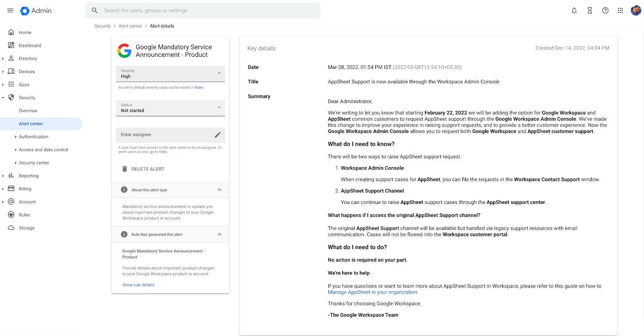
Task: Click the Alert center breadcrumb link
Action: pyautogui.click(x=130, y=26)
